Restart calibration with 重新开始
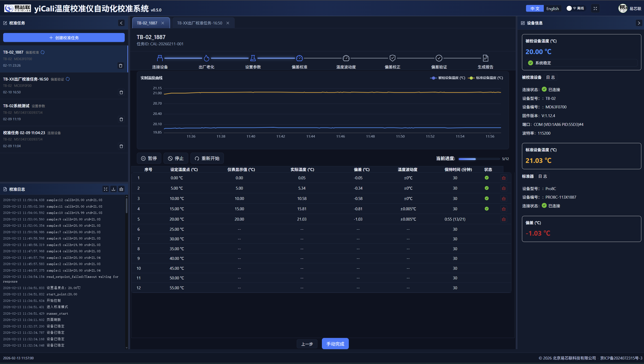Screen dimensions: 644x364 207,158
